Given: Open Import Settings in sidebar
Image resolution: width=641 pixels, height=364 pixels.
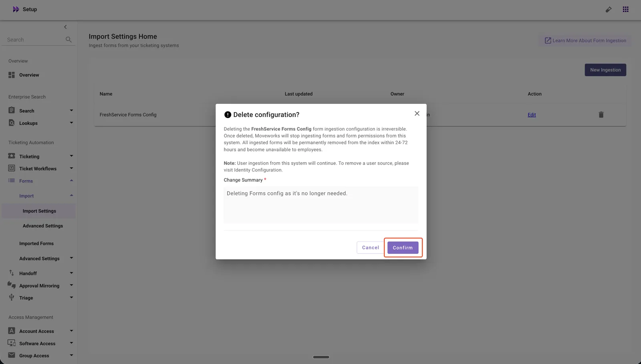Looking at the screenshot, I should click(38, 211).
